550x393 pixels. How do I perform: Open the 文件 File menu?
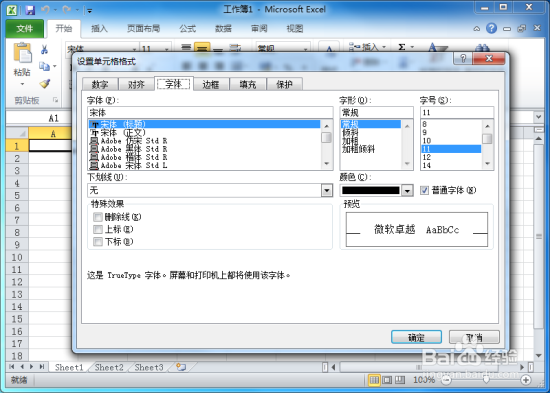pos(25,28)
